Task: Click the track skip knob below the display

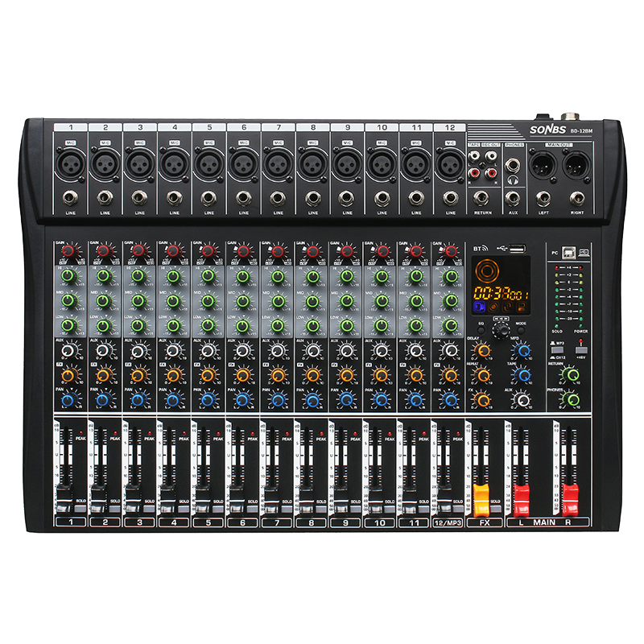Action: click(x=500, y=329)
